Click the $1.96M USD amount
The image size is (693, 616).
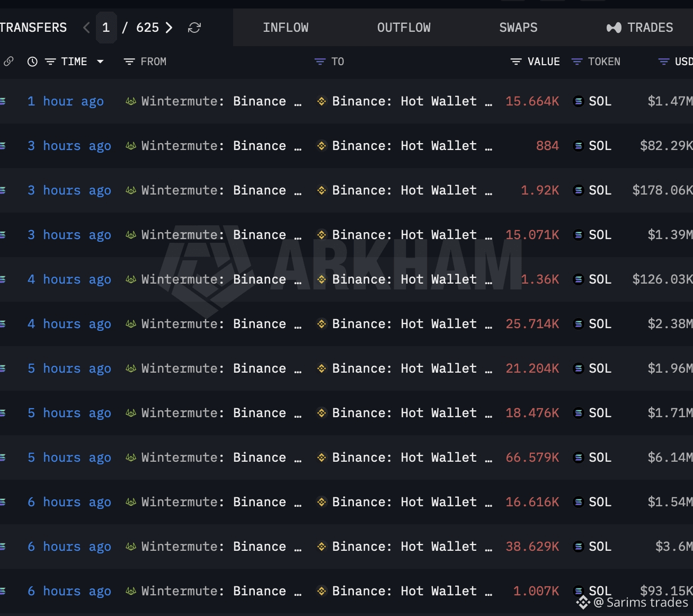tap(670, 368)
